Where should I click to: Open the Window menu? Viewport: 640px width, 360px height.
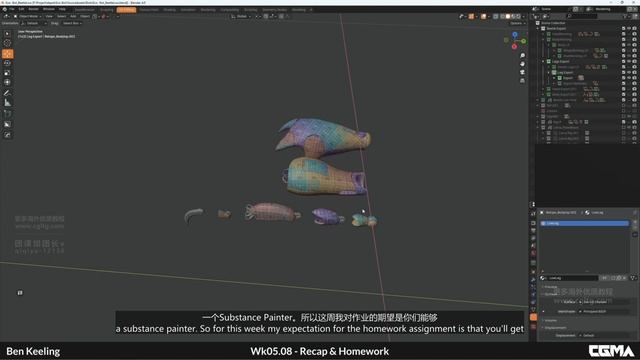(x=49, y=9)
